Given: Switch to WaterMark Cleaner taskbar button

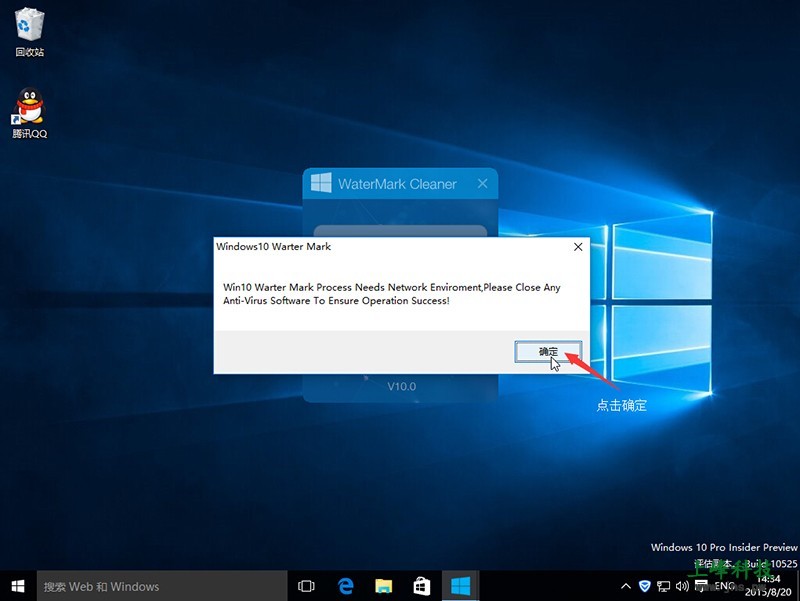Looking at the screenshot, I should pos(460,586).
